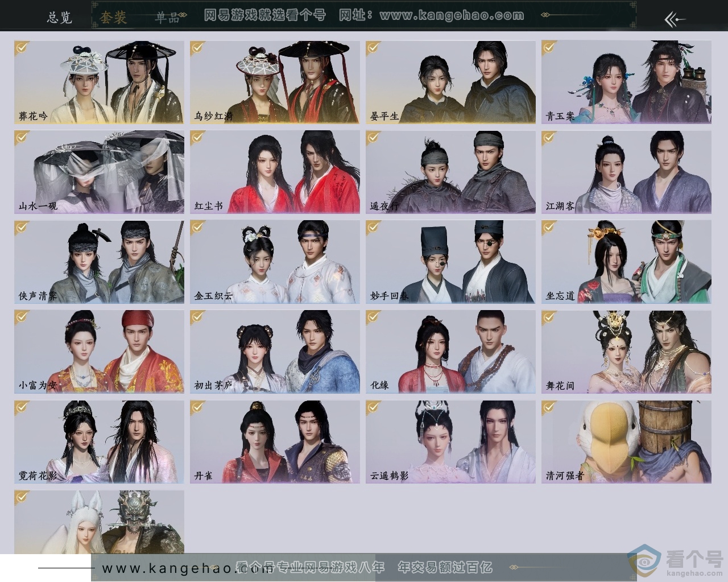Click the 青玉案 outfit name label

click(560, 116)
